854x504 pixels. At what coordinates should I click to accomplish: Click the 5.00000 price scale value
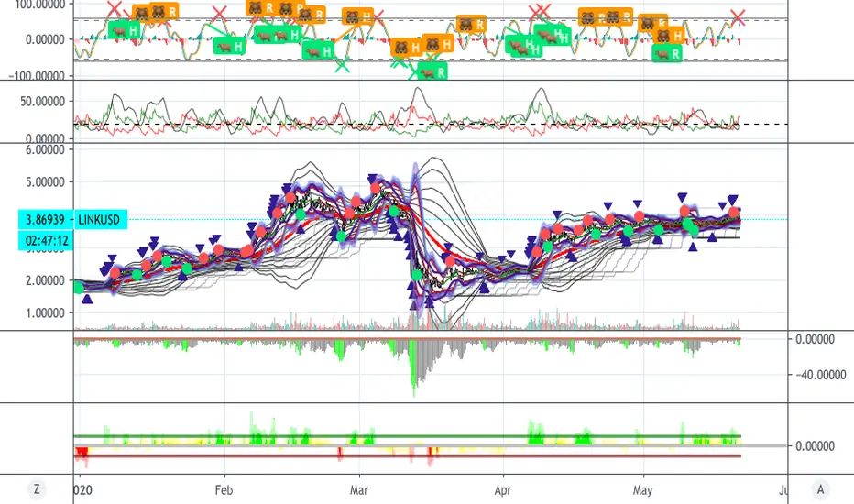(45, 182)
